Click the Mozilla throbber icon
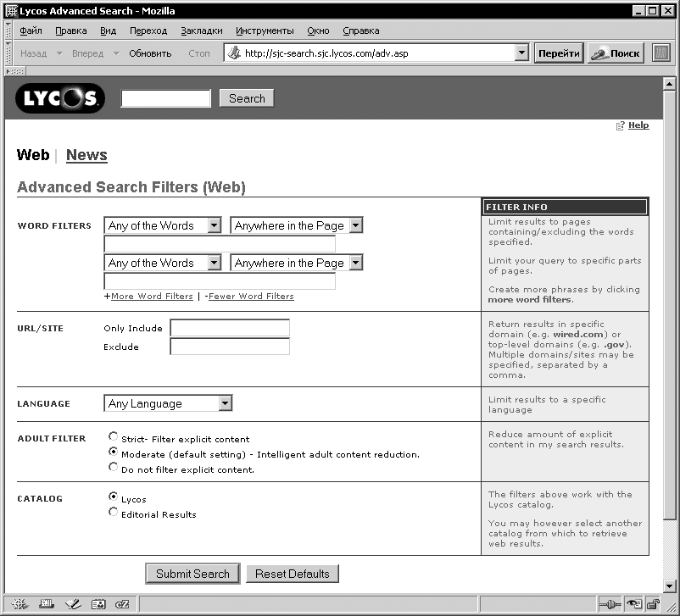 [660, 53]
